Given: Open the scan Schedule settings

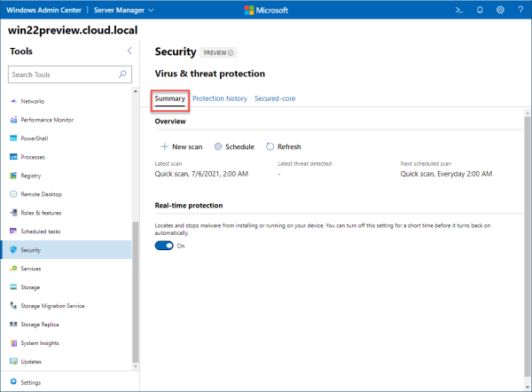Looking at the screenshot, I should click(234, 146).
